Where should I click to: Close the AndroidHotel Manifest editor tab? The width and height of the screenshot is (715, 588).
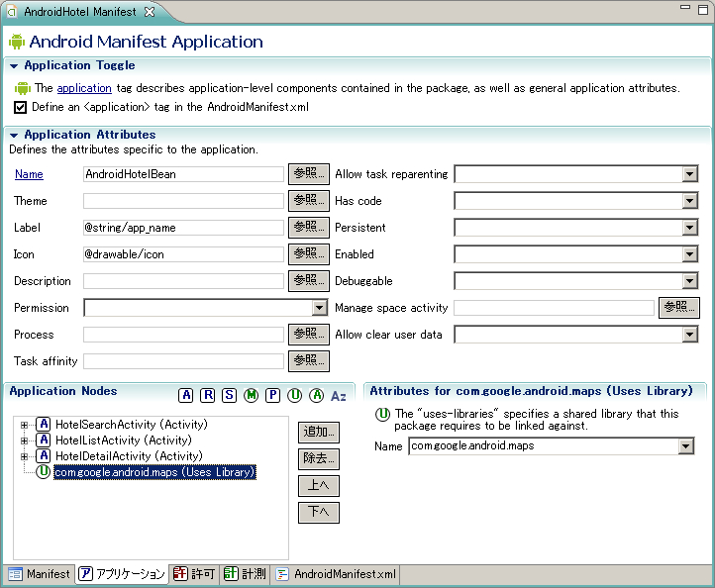(x=149, y=12)
